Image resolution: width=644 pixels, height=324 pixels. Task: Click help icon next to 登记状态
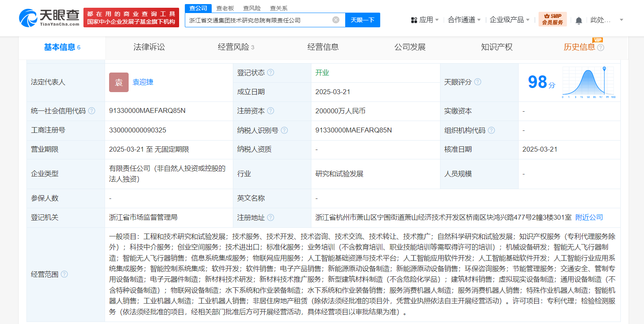(x=271, y=73)
